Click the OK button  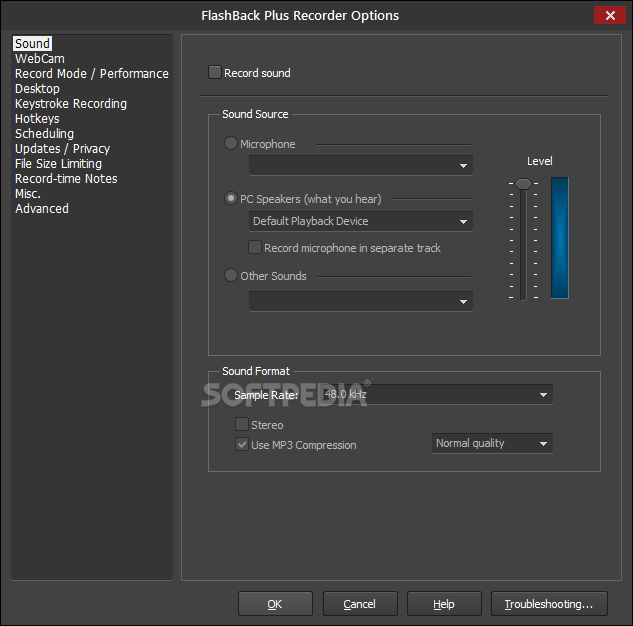coord(275,604)
